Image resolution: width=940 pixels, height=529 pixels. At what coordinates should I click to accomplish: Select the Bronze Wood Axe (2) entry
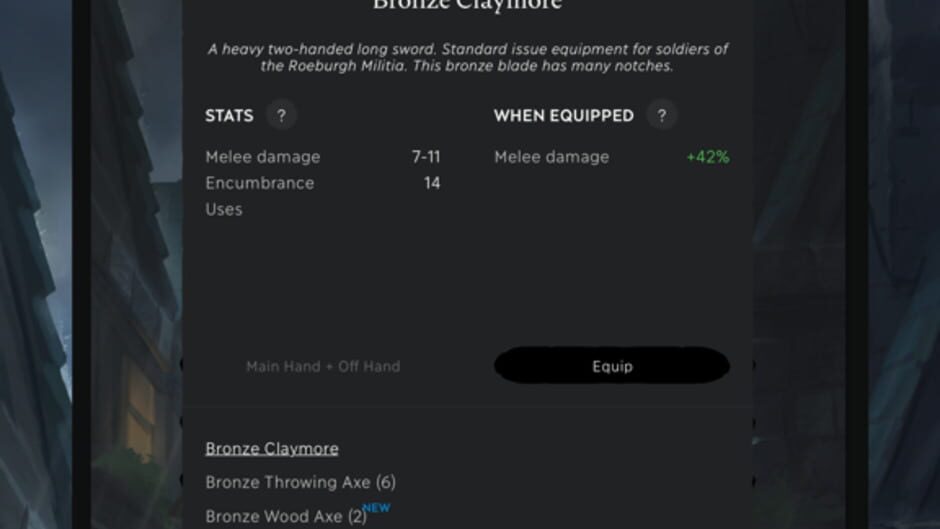coord(286,516)
